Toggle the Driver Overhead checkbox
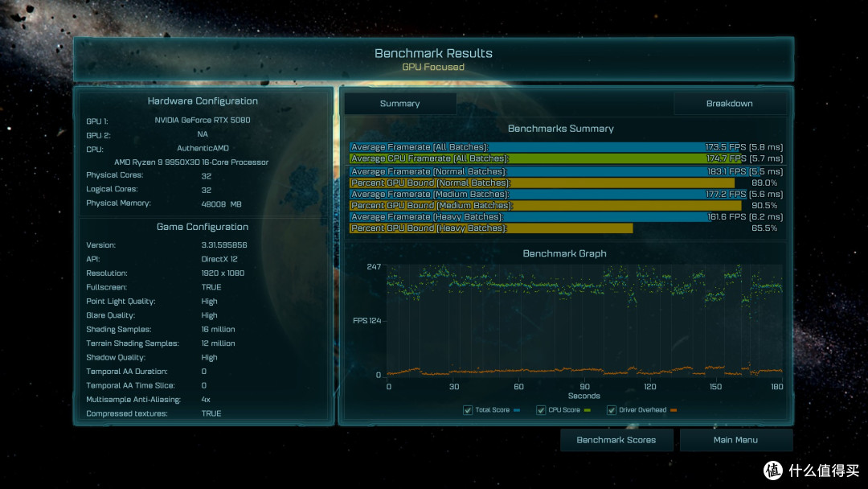The image size is (868, 489). pyautogui.click(x=611, y=410)
